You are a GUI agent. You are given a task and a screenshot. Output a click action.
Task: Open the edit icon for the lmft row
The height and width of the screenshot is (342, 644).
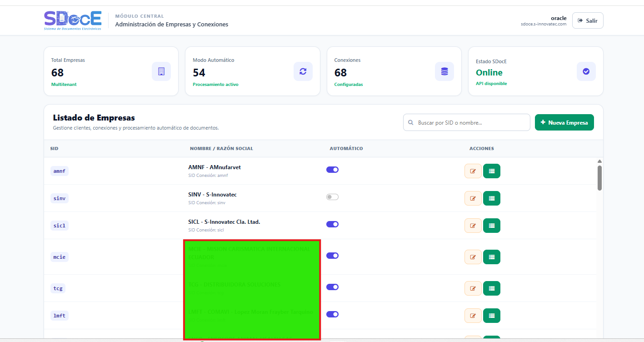pos(473,316)
